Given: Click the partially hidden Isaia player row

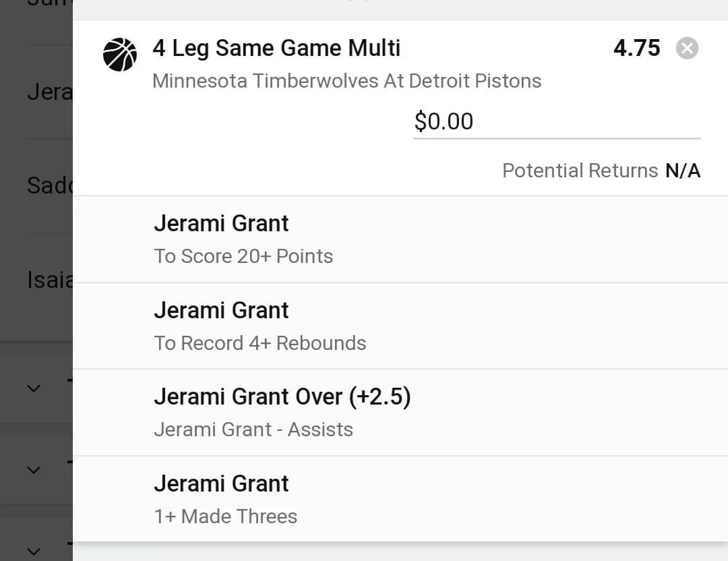Looking at the screenshot, I should (x=49, y=279).
